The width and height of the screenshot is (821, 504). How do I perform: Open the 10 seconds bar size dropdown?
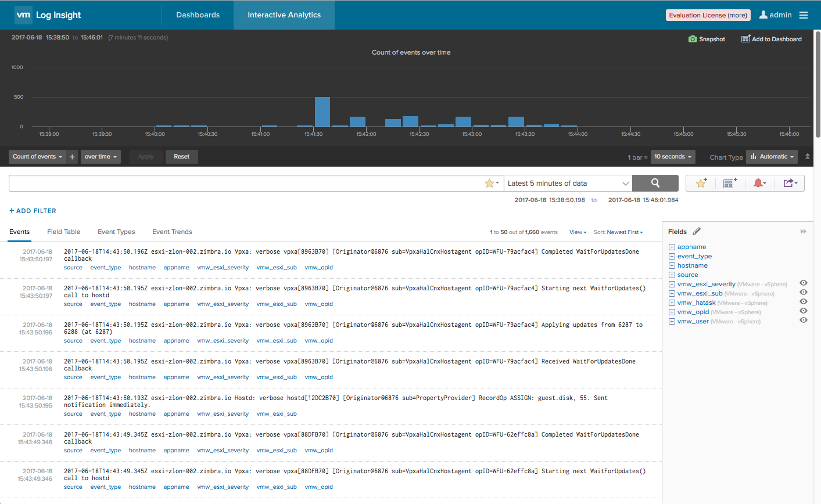click(x=673, y=157)
